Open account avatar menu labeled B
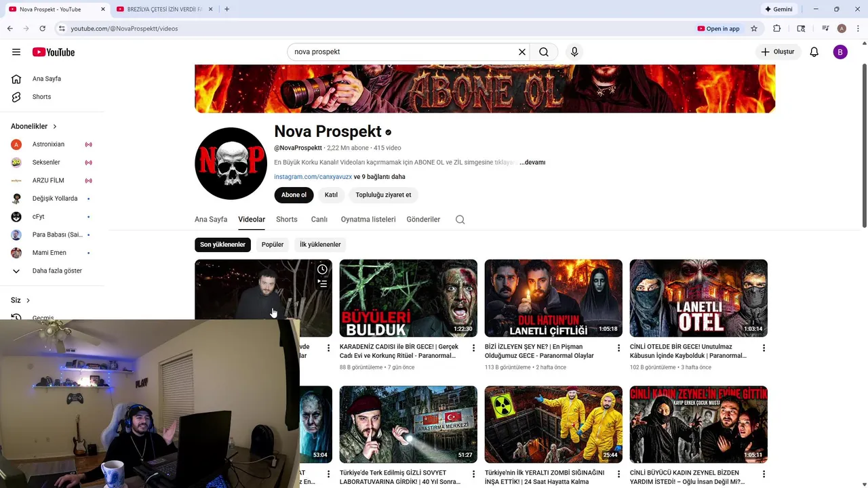868x488 pixels. tap(840, 52)
